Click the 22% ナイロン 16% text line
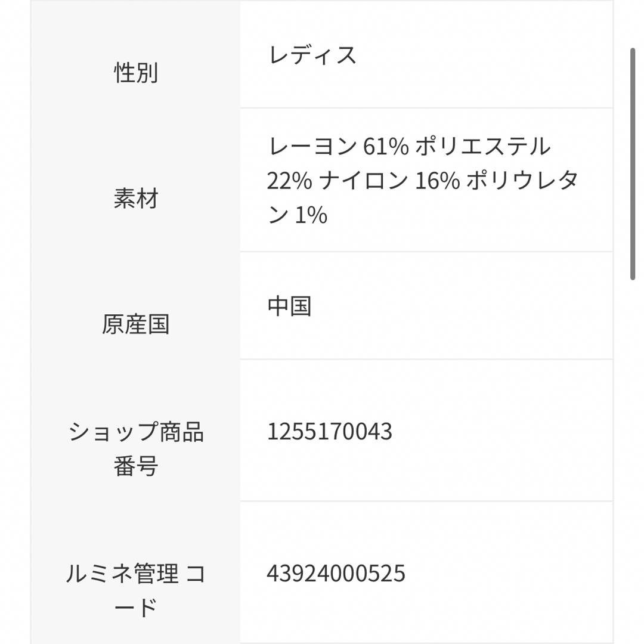Screen dimensions: 644x644 coord(364,181)
